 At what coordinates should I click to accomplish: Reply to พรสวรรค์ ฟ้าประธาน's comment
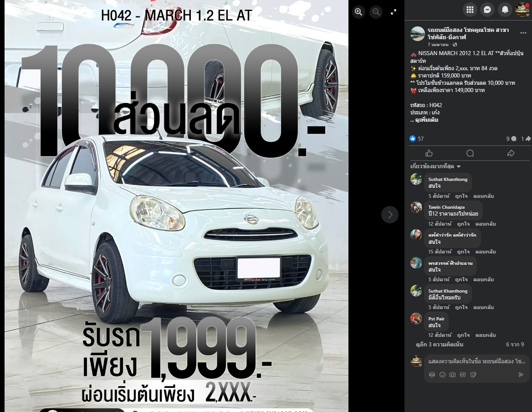click(483, 280)
